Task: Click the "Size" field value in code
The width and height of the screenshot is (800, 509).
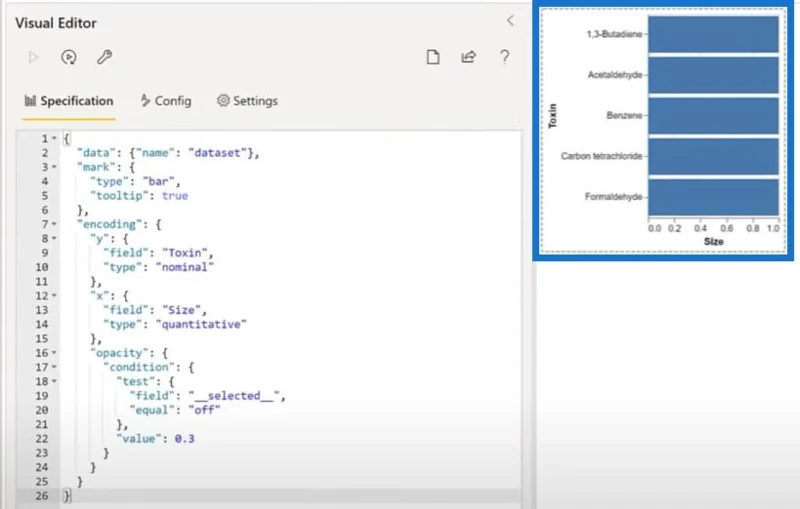Action: (x=182, y=310)
